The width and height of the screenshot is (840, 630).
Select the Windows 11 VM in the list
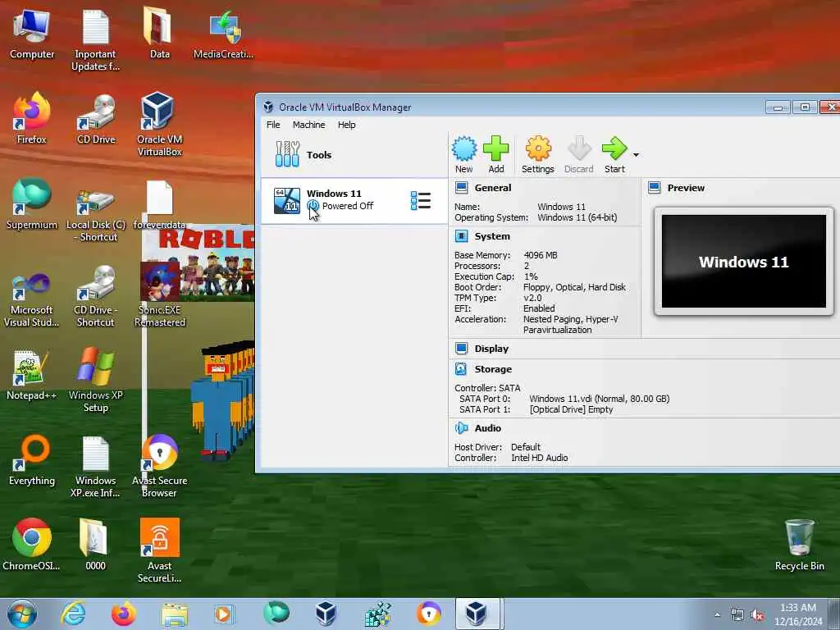tap(354, 201)
